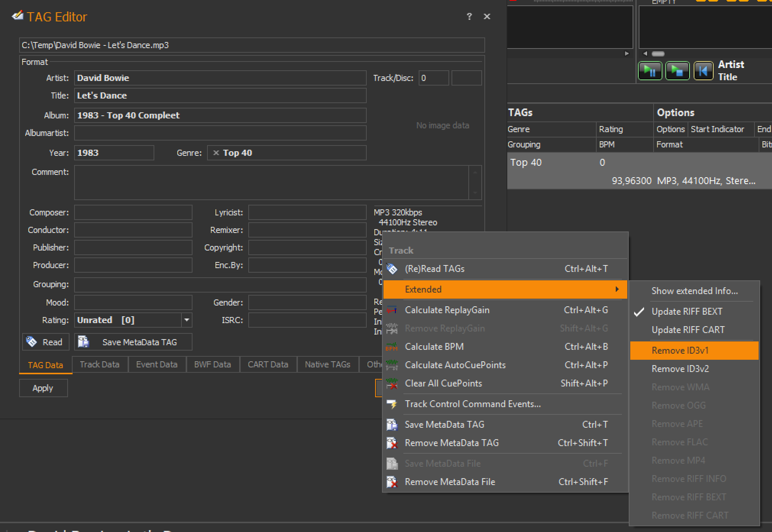
Task: Click the Save MetaData TAG button
Action: click(x=133, y=342)
